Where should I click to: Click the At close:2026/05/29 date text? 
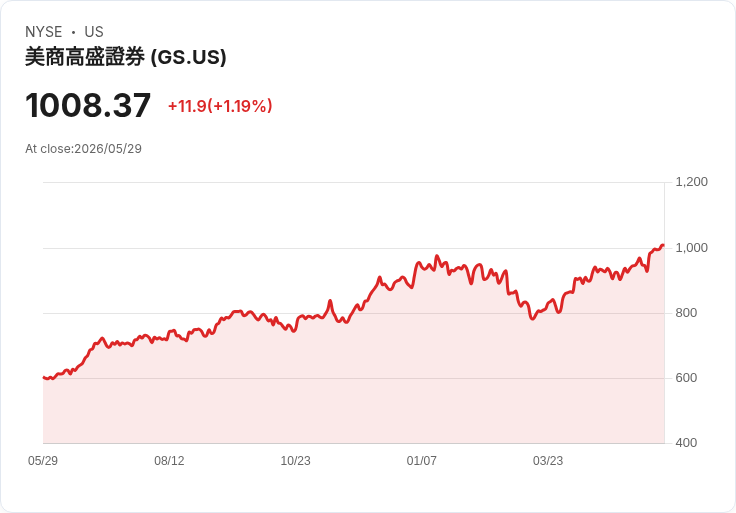[83, 149]
